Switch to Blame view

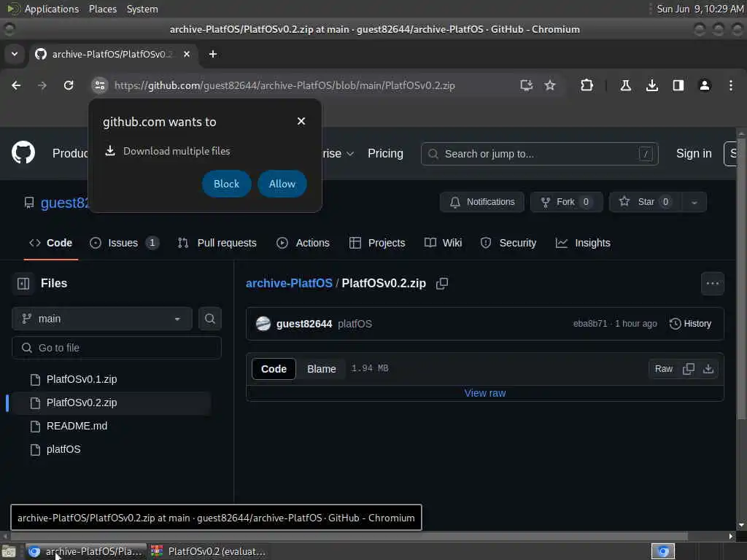pos(322,369)
